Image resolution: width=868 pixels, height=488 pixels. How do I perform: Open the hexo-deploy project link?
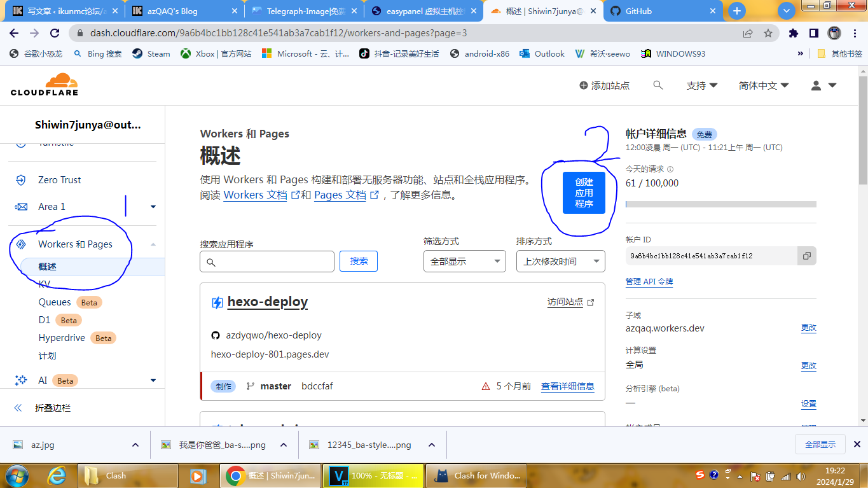[267, 302]
